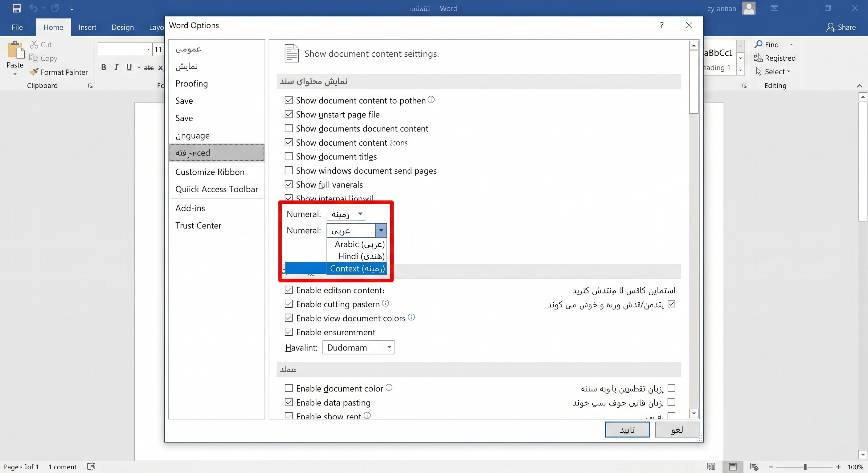Viewport: 868px width, 473px height.
Task: Click the Share person icon
Action: click(x=830, y=27)
